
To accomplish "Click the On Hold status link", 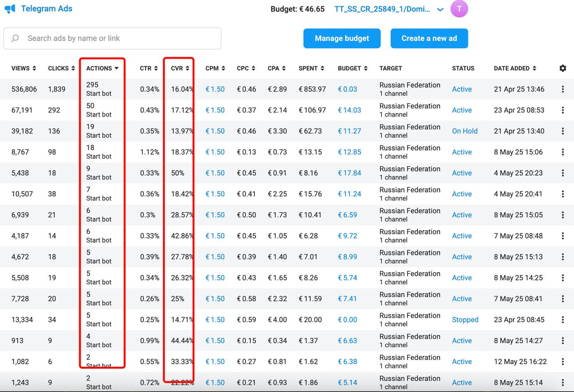I will pos(465,131).
